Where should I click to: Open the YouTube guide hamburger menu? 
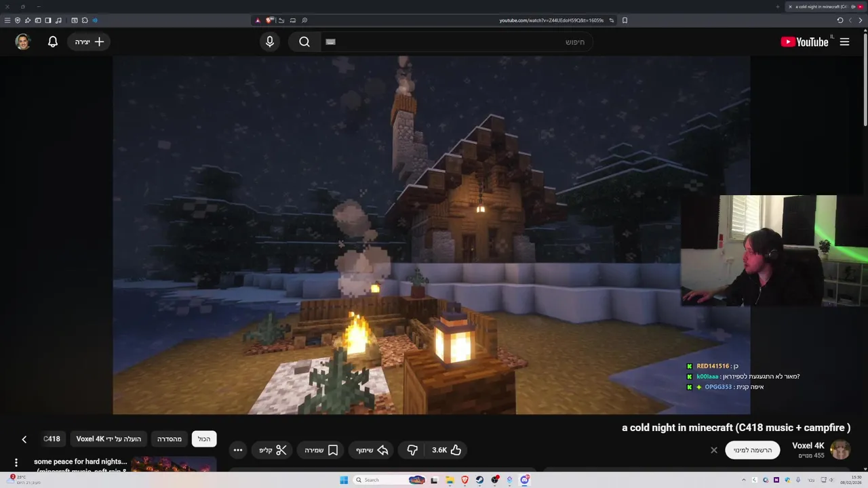[x=844, y=42]
